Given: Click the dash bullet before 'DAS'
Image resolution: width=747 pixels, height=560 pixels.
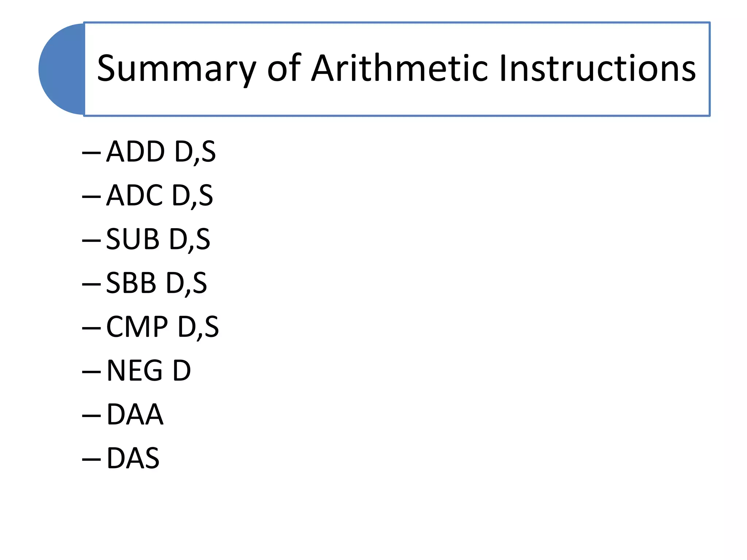Looking at the screenshot, I should (92, 460).
